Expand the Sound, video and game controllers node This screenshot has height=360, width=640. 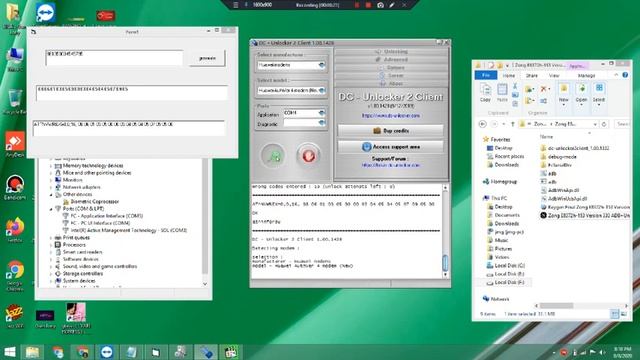coord(51,267)
